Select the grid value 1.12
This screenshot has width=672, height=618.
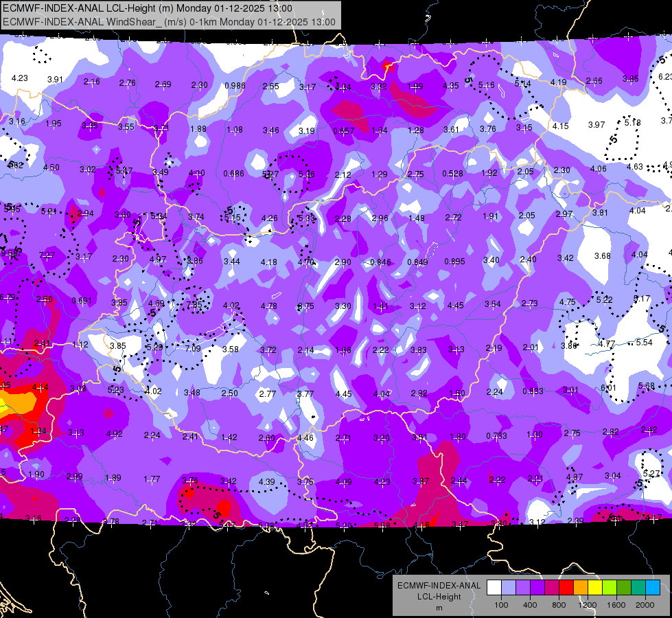(x=80, y=345)
